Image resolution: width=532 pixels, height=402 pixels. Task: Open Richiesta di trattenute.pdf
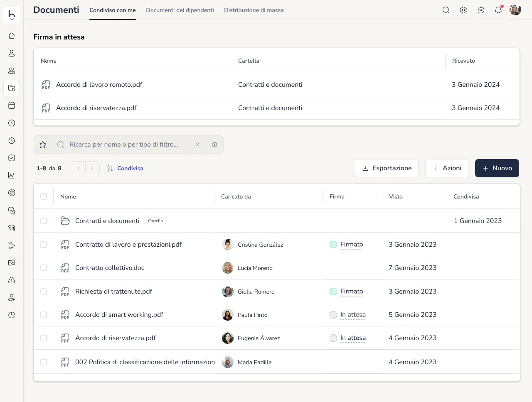(x=113, y=292)
